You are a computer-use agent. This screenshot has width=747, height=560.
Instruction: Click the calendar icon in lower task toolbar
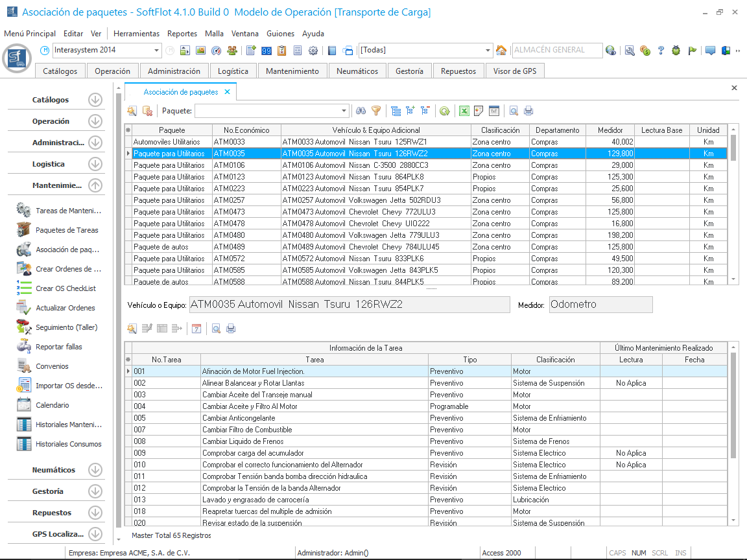196,329
